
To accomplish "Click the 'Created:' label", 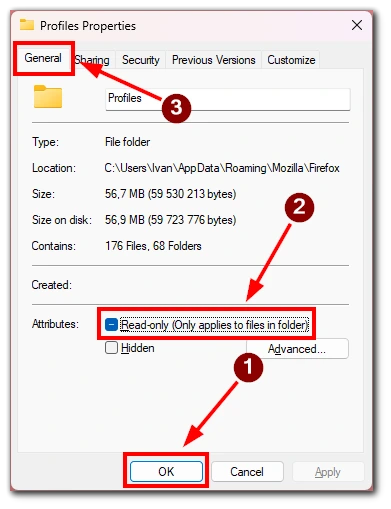I will point(52,285).
